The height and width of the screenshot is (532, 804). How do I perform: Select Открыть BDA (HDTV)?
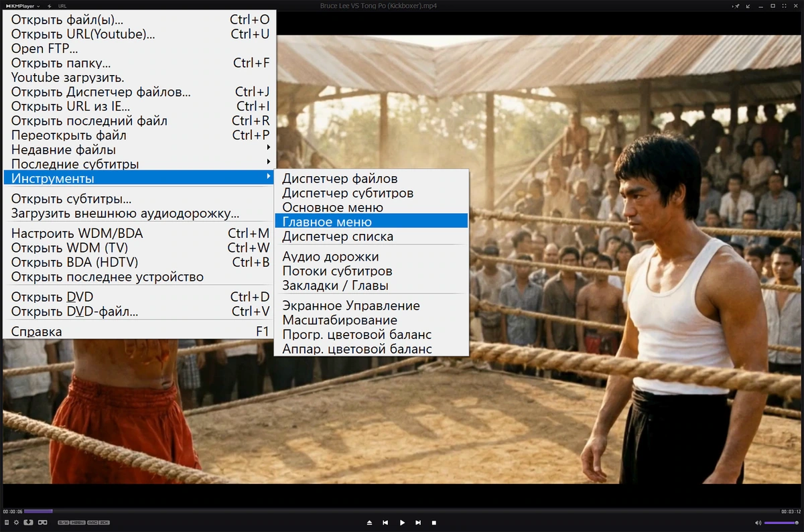tap(139, 263)
